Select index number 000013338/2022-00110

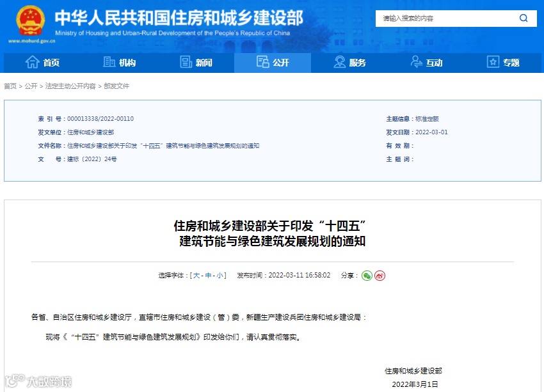coord(100,119)
